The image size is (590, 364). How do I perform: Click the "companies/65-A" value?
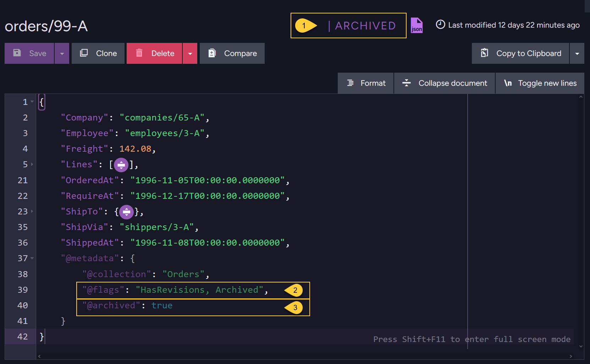point(162,118)
